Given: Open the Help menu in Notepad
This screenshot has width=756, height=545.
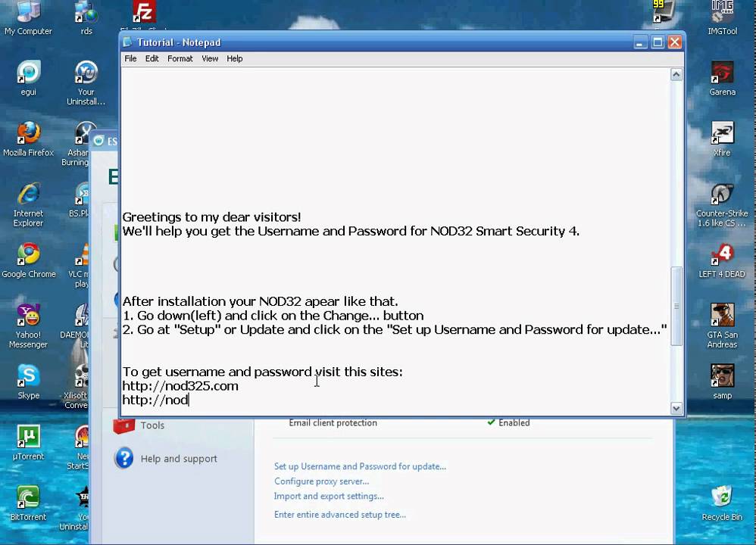Looking at the screenshot, I should tap(235, 58).
